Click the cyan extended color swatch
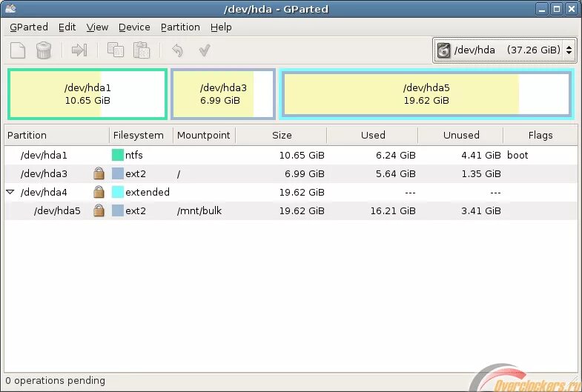Viewport: 582px width, 392px height. coord(118,192)
